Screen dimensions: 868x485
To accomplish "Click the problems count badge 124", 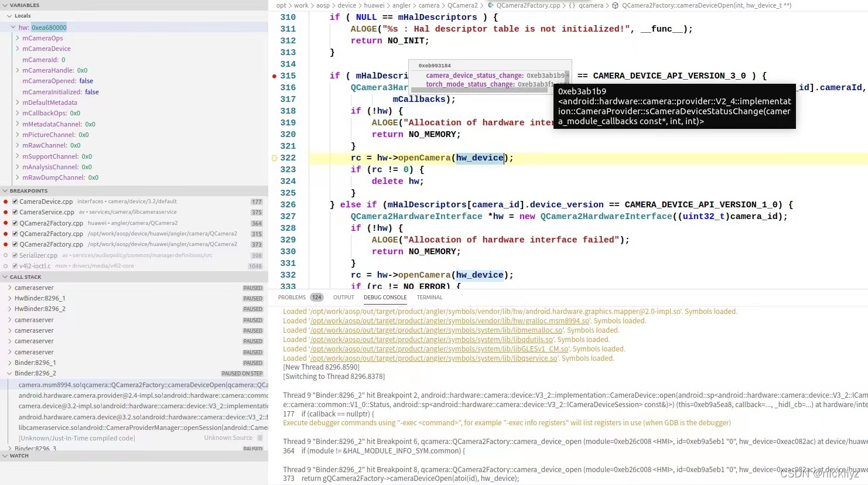I will coord(317,298).
